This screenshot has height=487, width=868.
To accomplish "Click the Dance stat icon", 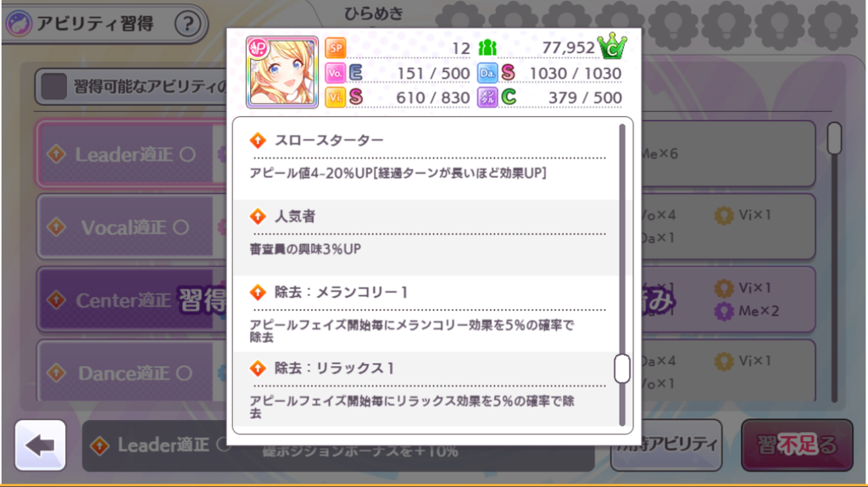I will 487,73.
